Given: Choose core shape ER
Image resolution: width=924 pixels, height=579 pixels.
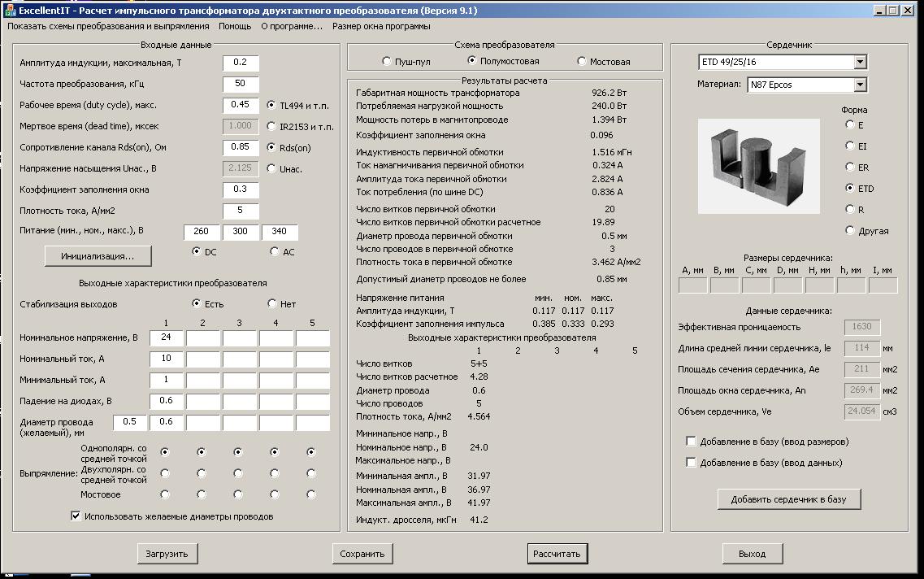Looking at the screenshot, I should (x=850, y=167).
